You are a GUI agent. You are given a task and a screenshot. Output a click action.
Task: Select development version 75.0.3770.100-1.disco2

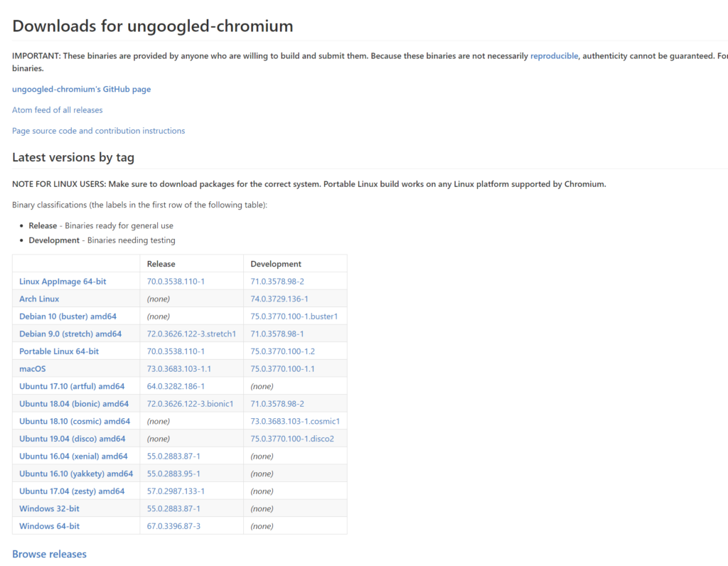tap(292, 439)
